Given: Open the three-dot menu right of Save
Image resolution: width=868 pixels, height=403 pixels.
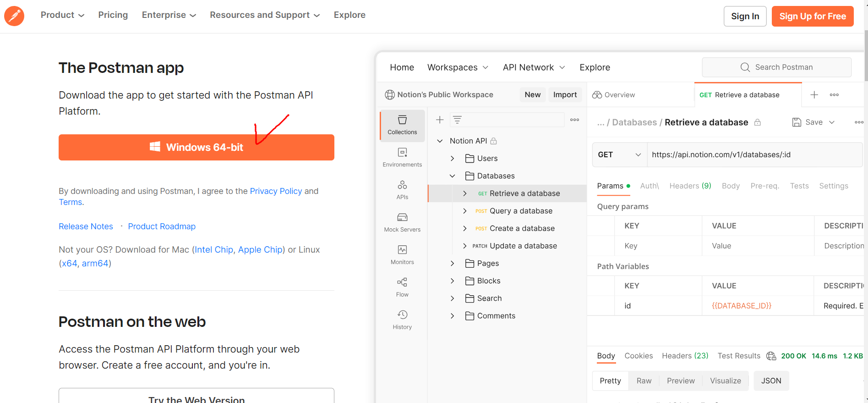Looking at the screenshot, I should point(859,122).
